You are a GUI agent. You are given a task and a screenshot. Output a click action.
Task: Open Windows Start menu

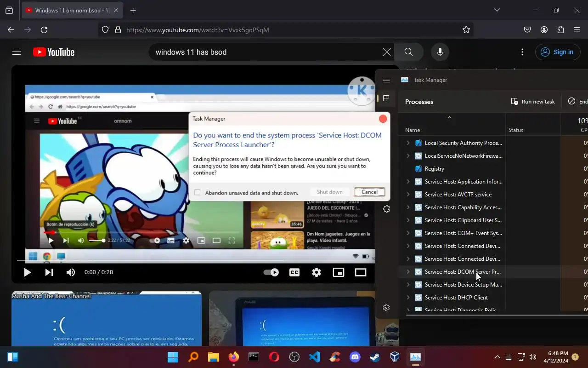(173, 357)
